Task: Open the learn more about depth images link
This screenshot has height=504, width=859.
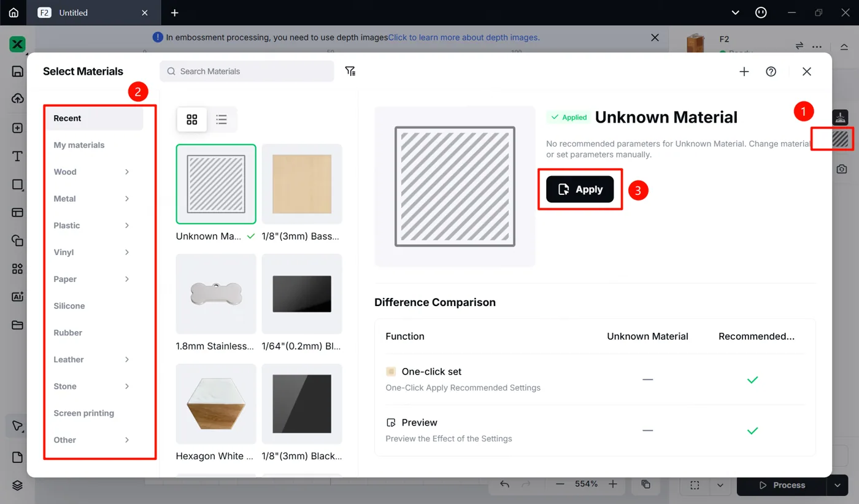Action: (464, 37)
